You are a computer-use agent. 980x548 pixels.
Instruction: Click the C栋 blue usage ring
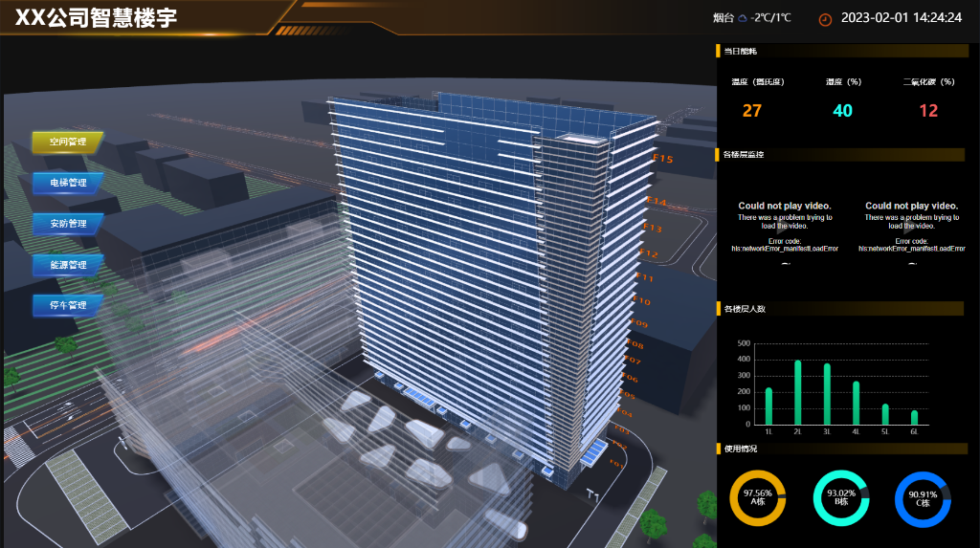point(923,497)
